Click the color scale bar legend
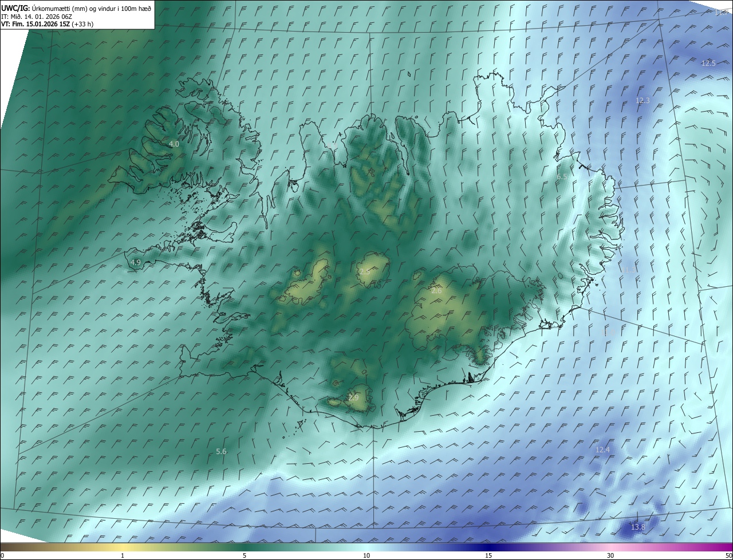The image size is (733, 560). tap(366, 547)
